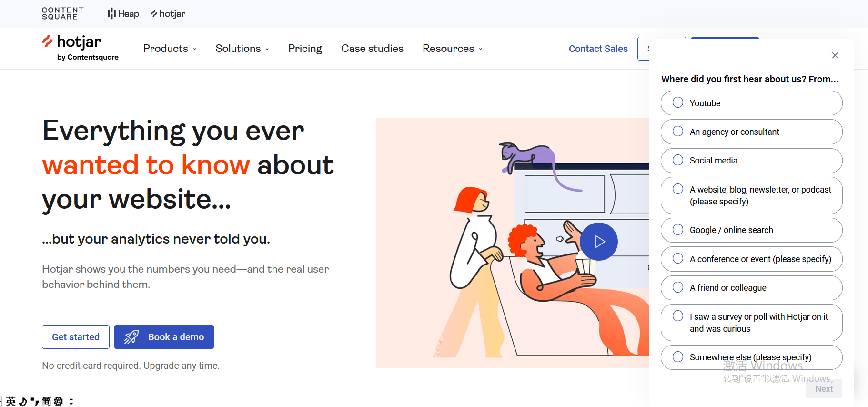Choose the survey or poll with Hotjar option
The height and width of the screenshot is (407, 868).
751,323
